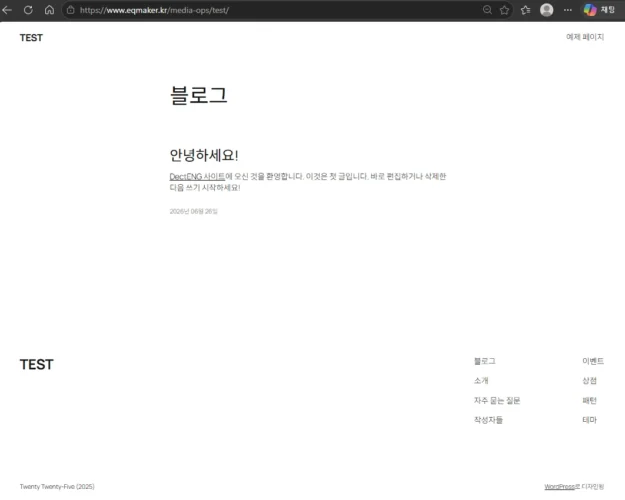
Task: Open the footer 블로그 link
Action: click(x=485, y=361)
